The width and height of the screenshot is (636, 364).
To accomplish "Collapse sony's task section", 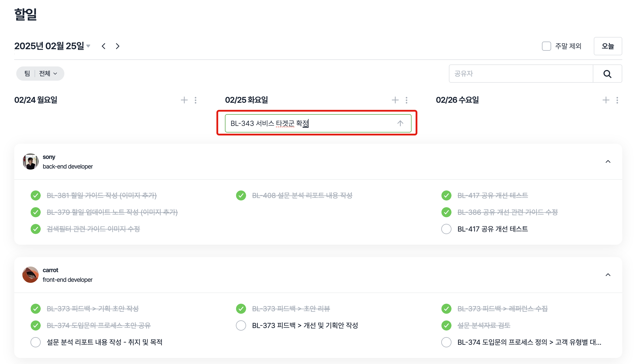I will [x=608, y=162].
